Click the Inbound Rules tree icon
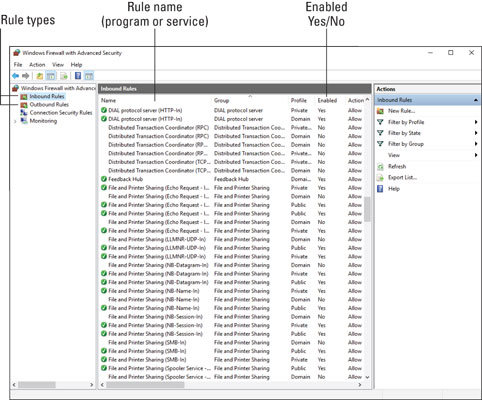Image resolution: width=482 pixels, height=400 pixels. point(24,97)
